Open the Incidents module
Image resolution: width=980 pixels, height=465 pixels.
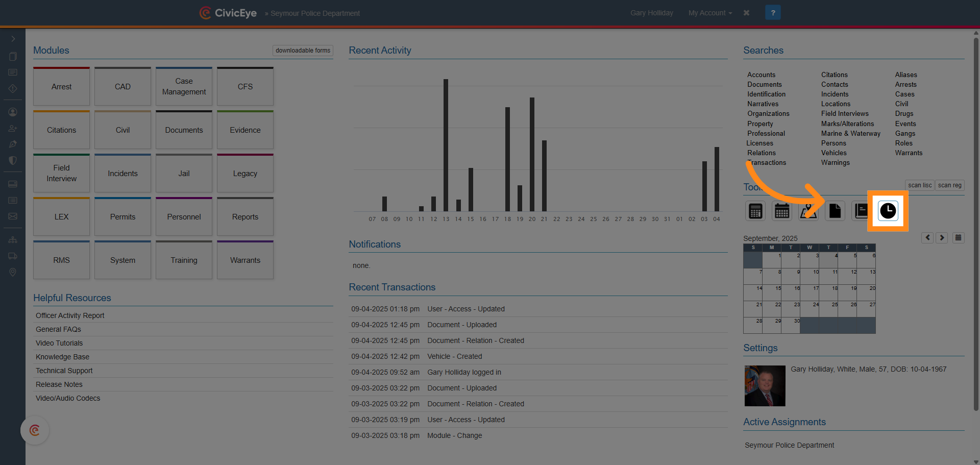pyautogui.click(x=122, y=173)
